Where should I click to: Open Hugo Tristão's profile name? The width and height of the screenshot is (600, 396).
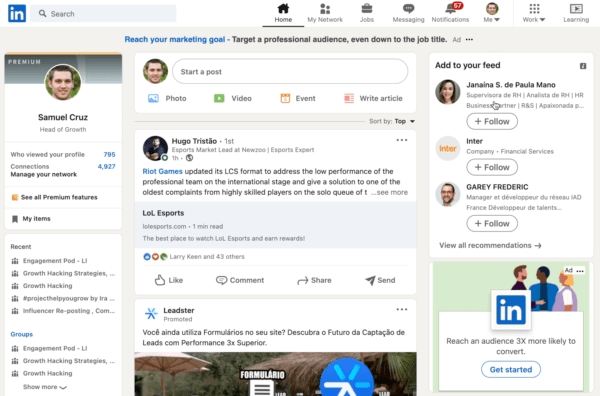[x=194, y=141]
